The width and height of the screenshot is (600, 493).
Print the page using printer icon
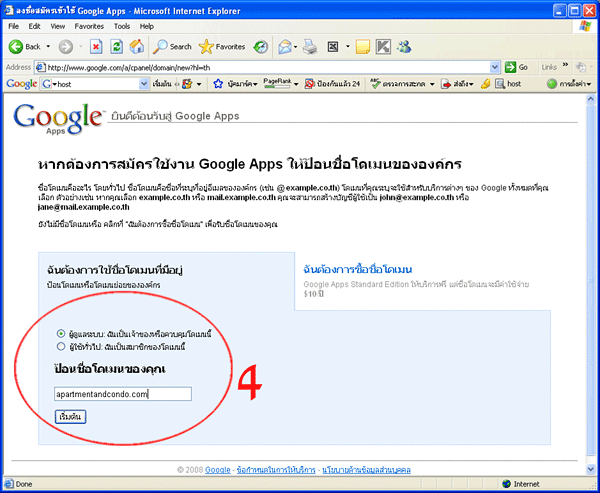click(x=310, y=47)
